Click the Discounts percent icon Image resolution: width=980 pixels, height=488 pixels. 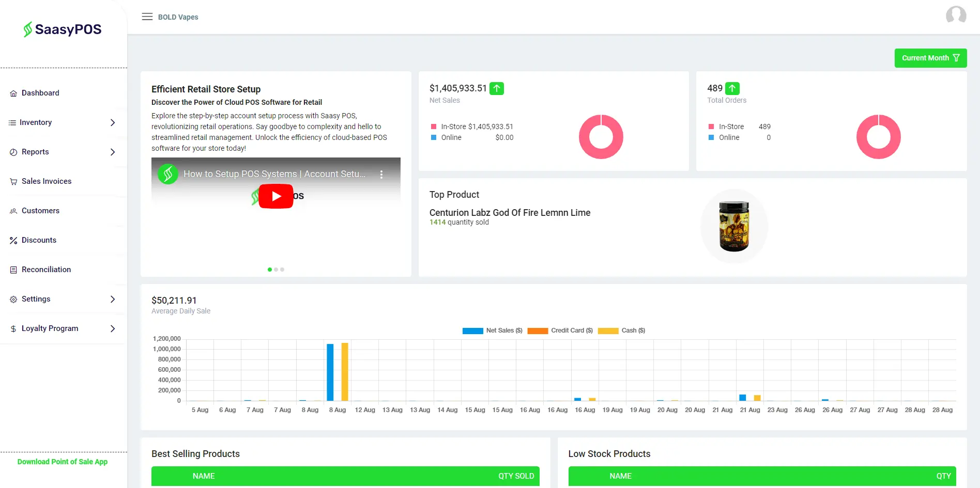[x=13, y=241]
